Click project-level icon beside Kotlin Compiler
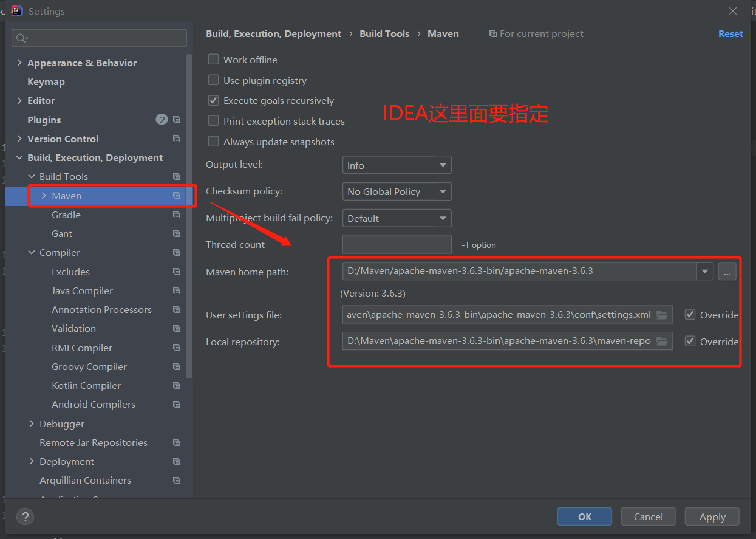 tap(177, 385)
